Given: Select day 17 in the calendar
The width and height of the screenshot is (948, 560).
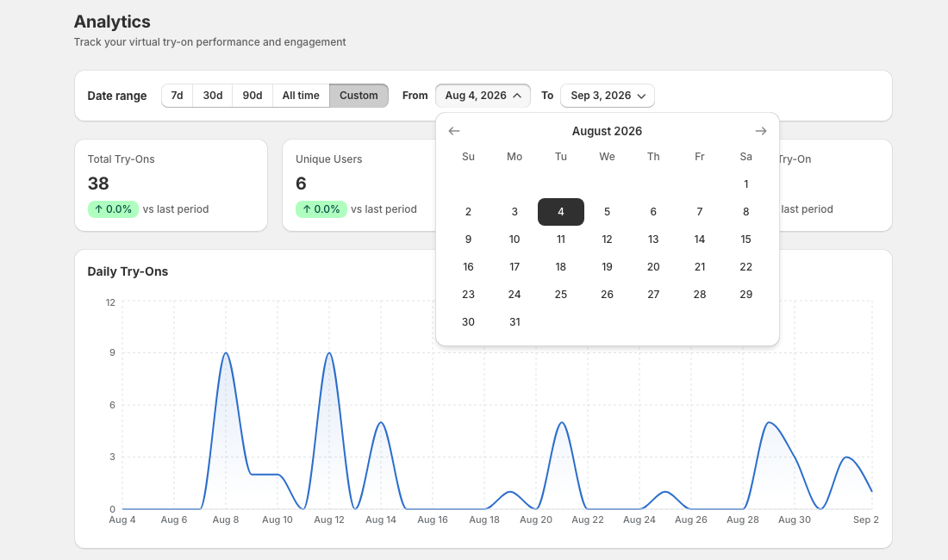Looking at the screenshot, I should (515, 267).
